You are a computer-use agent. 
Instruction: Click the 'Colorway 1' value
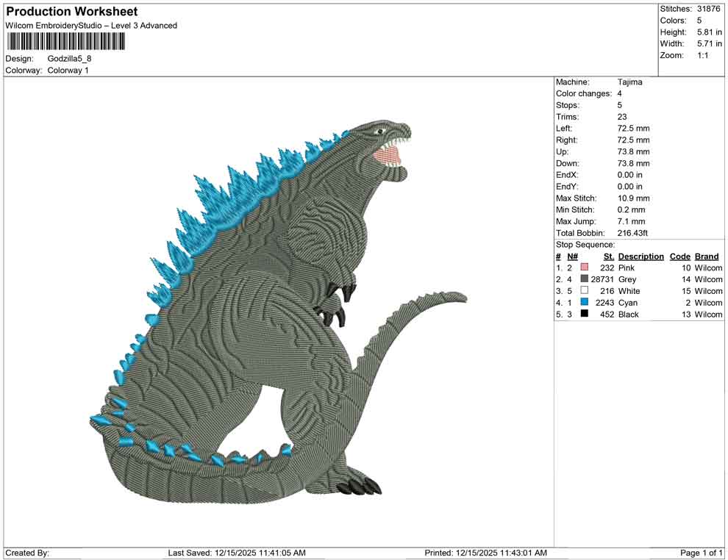(x=68, y=71)
